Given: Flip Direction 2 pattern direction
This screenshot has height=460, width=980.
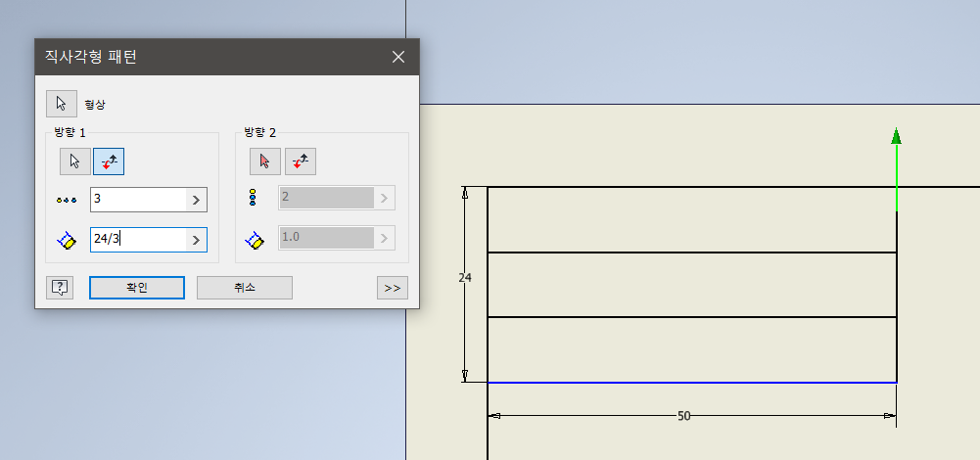Looking at the screenshot, I should (x=300, y=161).
